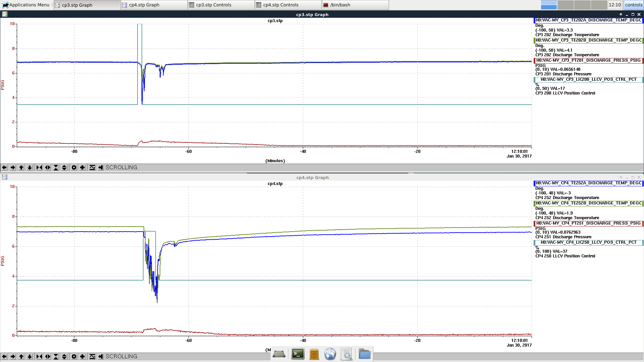Open the blue folder icon in dock

365,354
